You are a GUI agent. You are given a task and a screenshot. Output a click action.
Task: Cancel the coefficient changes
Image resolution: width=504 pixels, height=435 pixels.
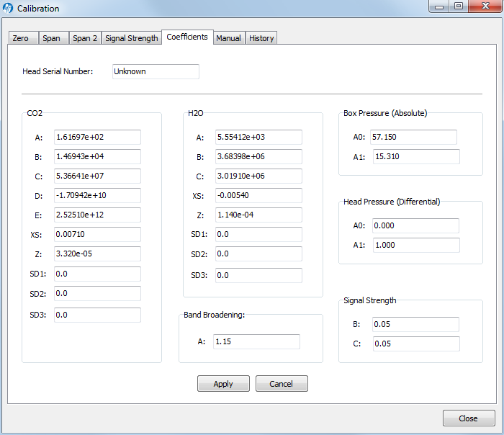(282, 384)
